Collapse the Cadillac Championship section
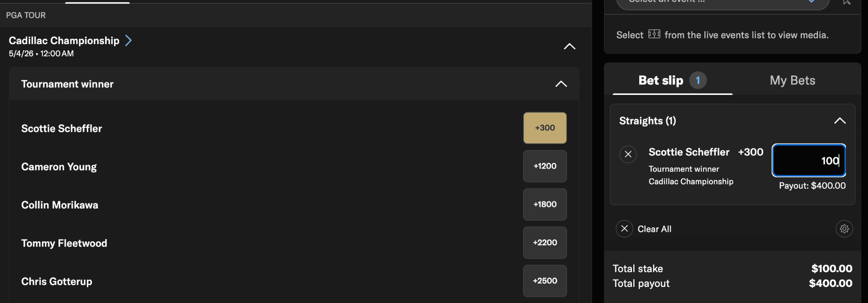 coord(569,47)
